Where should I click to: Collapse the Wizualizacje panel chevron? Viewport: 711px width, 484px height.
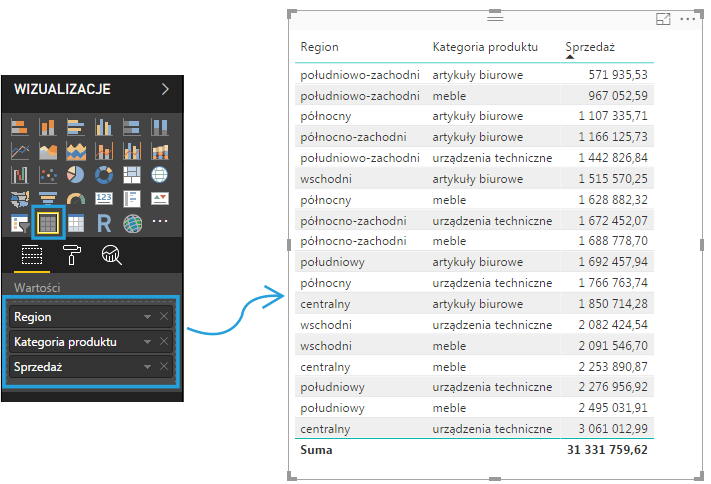[x=165, y=89]
